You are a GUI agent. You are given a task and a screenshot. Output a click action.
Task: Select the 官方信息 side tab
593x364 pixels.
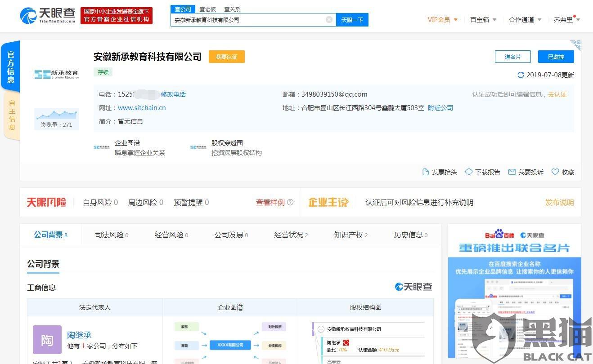pos(11,67)
